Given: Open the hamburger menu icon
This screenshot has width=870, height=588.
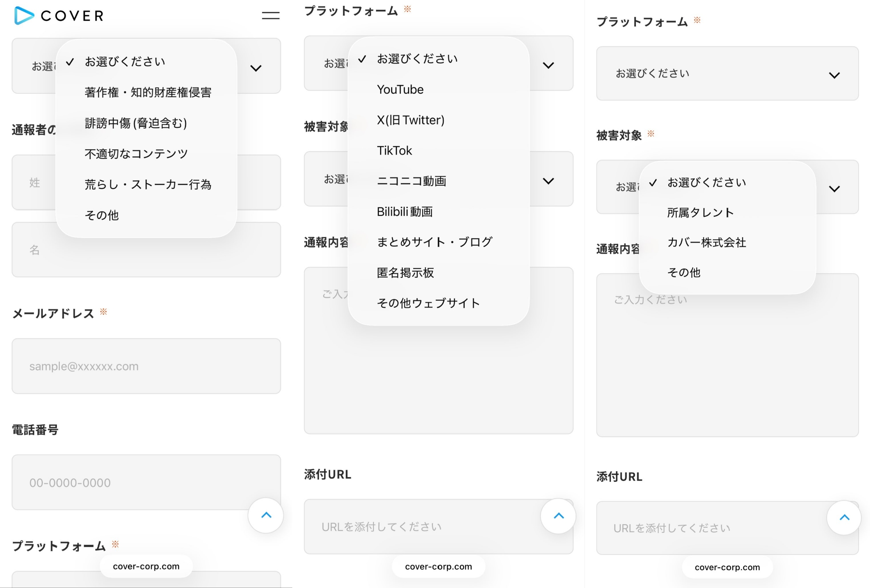Looking at the screenshot, I should [x=271, y=16].
